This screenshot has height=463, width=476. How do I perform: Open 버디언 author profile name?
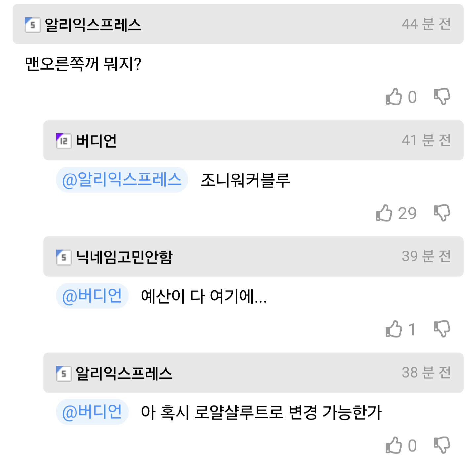(96, 141)
